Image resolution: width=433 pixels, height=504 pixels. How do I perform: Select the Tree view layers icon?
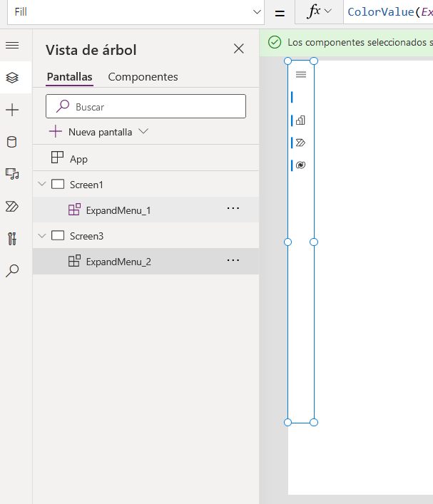click(12, 78)
